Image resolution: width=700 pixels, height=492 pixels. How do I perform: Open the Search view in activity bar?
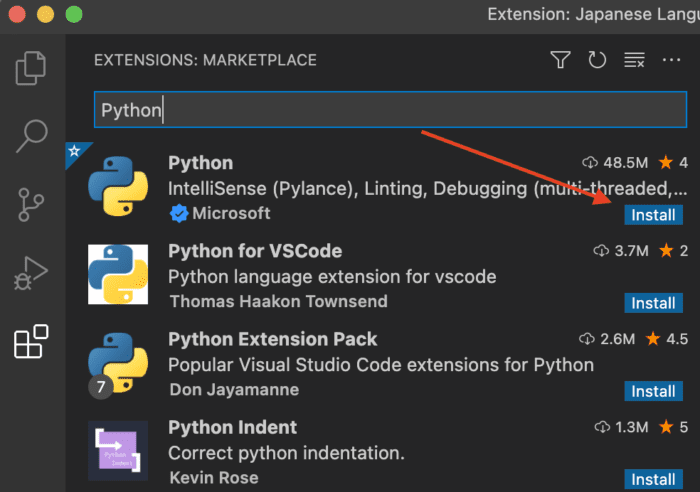tap(31, 136)
